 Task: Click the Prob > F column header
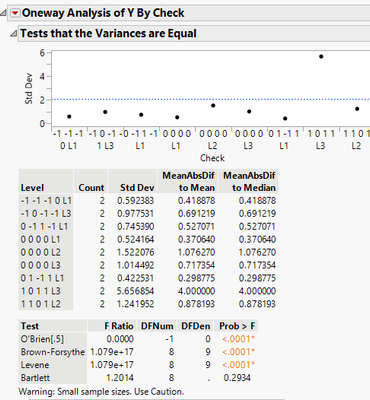pyautogui.click(x=237, y=326)
